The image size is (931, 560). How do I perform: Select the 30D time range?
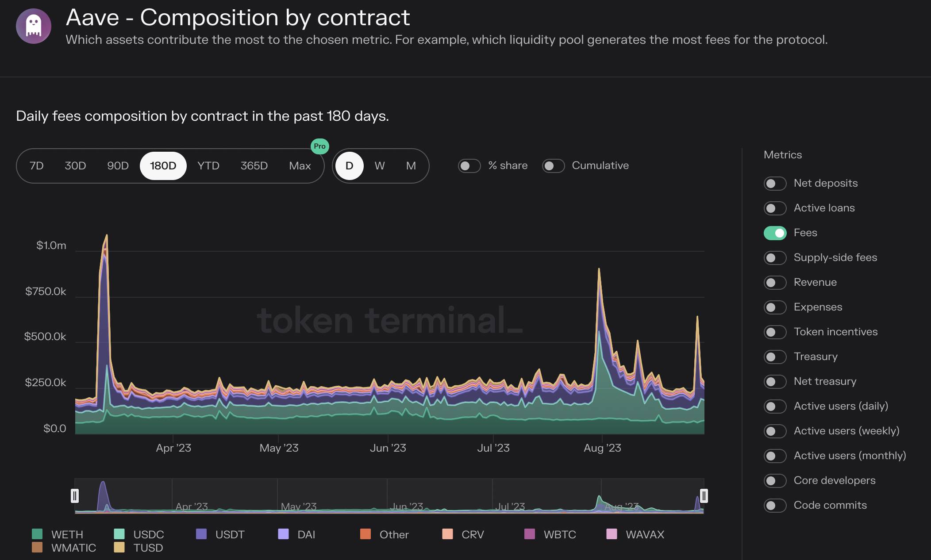[x=75, y=166]
